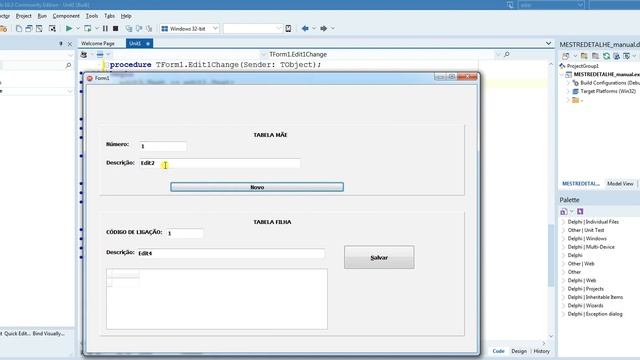Image resolution: width=640 pixels, height=360 pixels.
Task: Open the Windows 32-bit platform dropdown
Action: coord(190,29)
